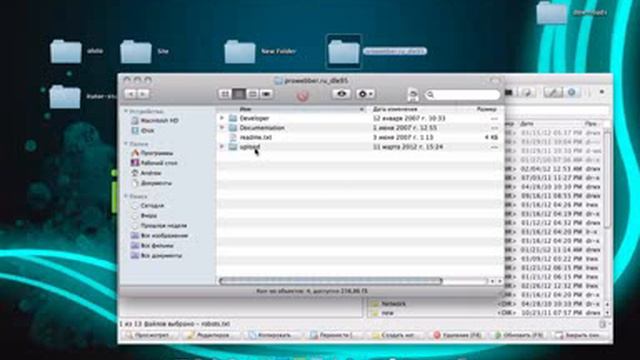This screenshot has width=640, height=360.
Task: Switch Finder to list view
Action: pyautogui.click(x=239, y=94)
